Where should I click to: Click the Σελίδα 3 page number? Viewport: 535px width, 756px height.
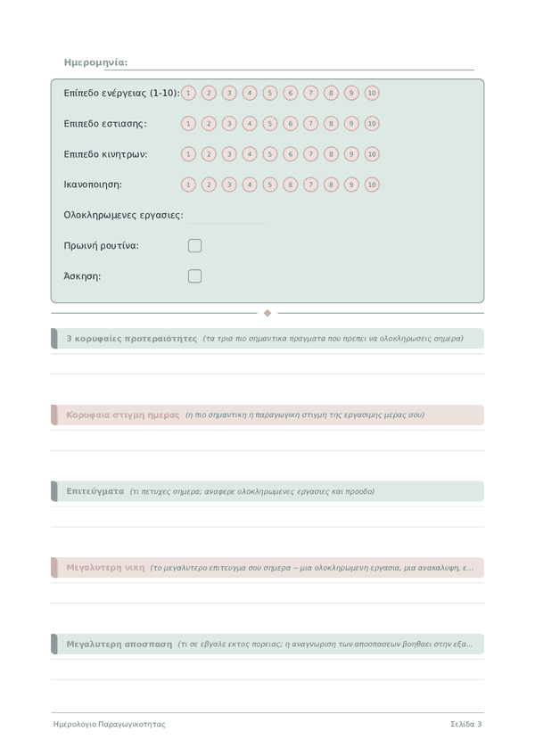[x=466, y=724]
